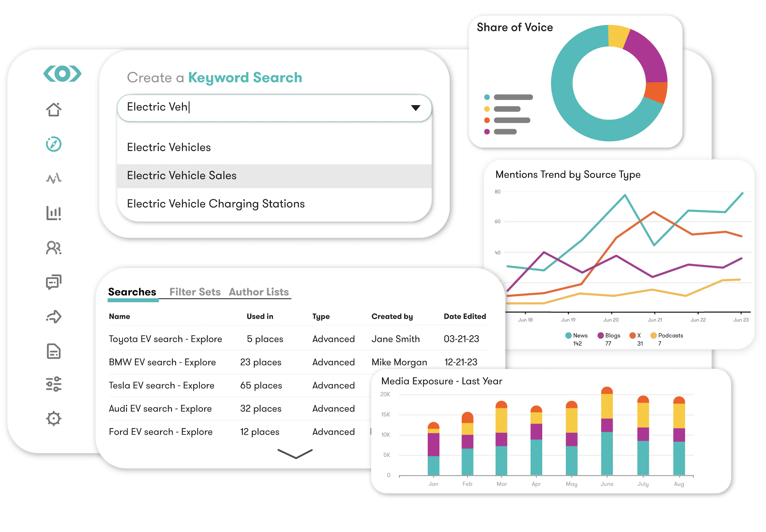The height and width of the screenshot is (532, 766).
Task: Click the yellow legend dot in Share of Voice
Action: (x=487, y=109)
